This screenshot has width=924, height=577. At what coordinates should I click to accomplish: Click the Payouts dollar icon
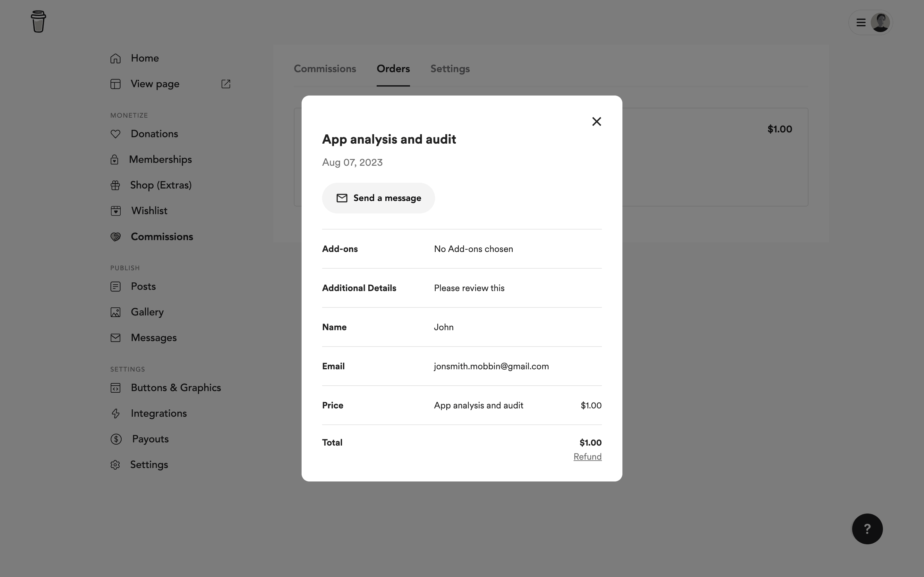coord(116,439)
